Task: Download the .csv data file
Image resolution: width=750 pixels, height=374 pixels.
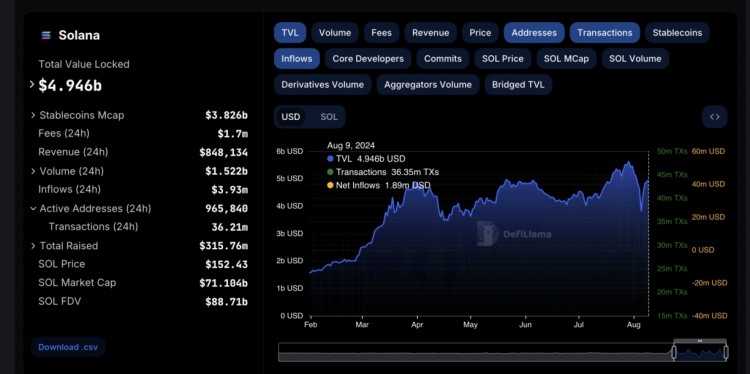Action: coord(68,347)
